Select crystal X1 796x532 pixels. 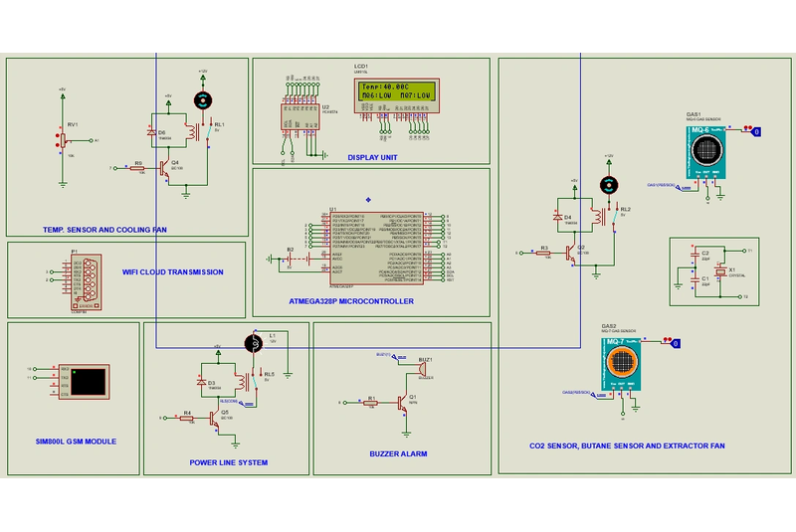pyautogui.click(x=720, y=271)
